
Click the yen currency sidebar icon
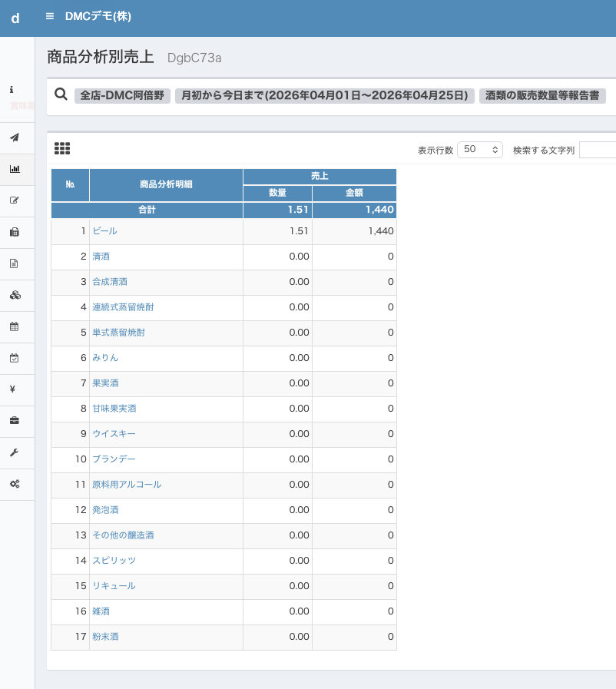point(13,389)
